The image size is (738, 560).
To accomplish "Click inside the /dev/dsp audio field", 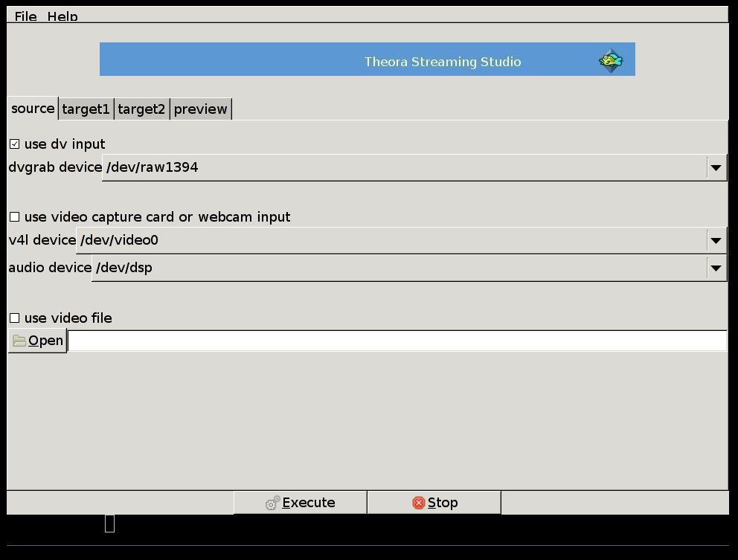I will (399, 268).
